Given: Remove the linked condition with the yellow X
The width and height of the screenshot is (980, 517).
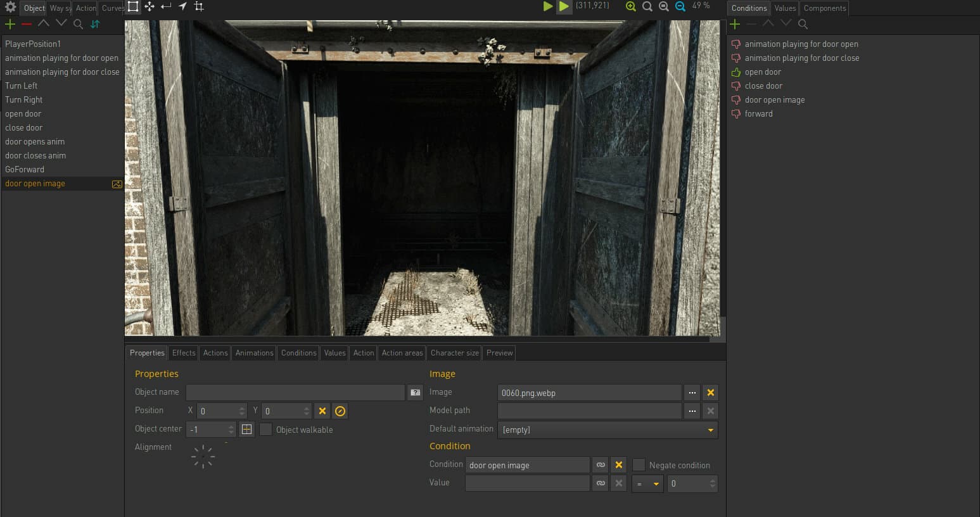Looking at the screenshot, I should pyautogui.click(x=619, y=465).
